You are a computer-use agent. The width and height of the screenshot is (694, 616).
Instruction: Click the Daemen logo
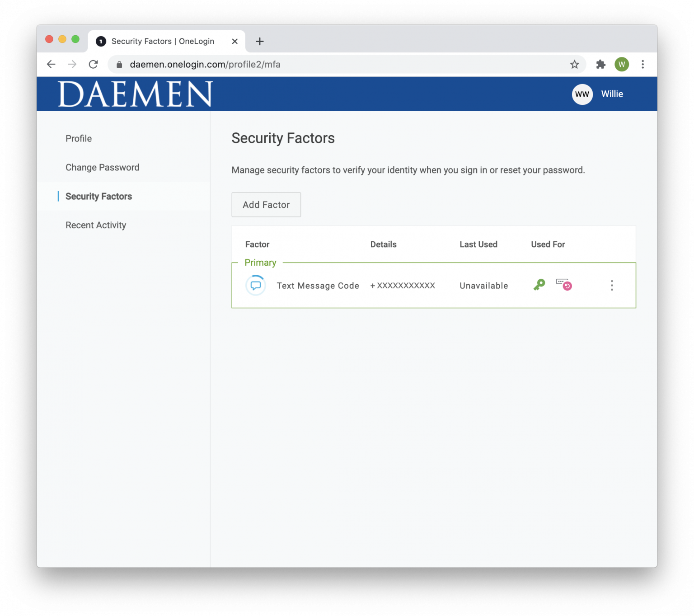[x=135, y=94]
